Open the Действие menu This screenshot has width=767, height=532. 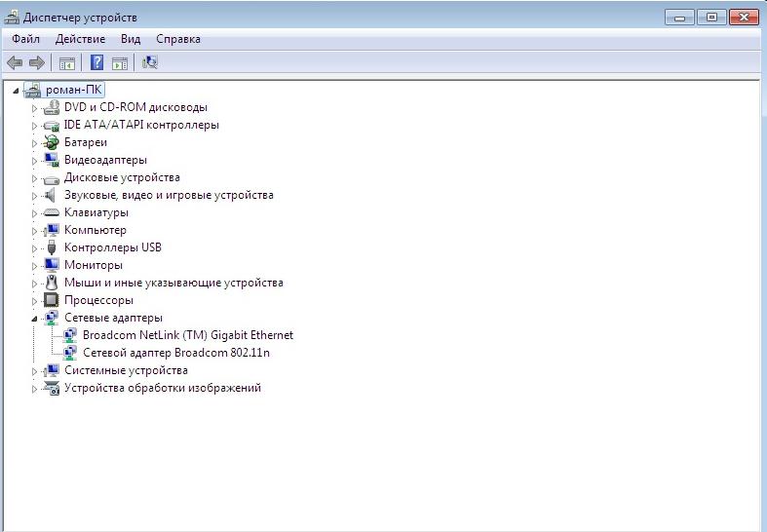pos(80,39)
